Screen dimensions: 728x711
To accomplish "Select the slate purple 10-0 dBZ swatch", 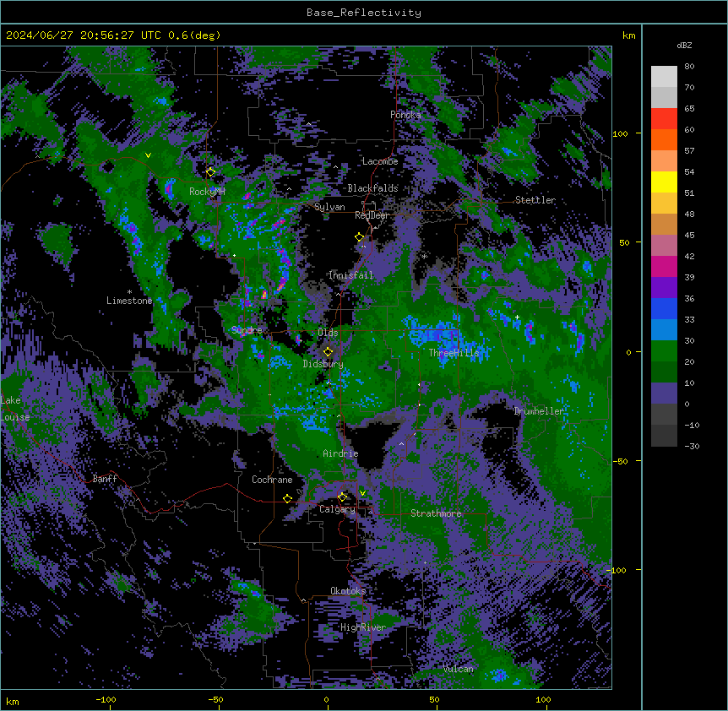I will click(664, 393).
